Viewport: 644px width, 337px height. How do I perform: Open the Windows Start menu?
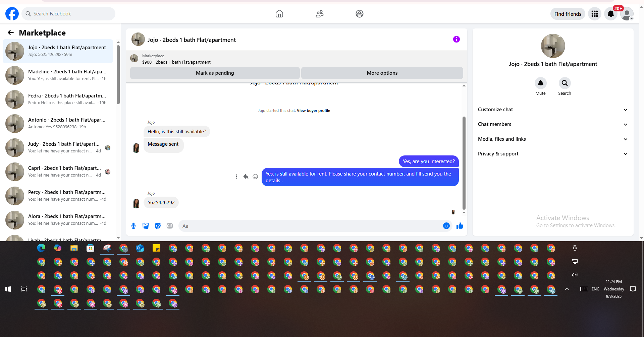[8, 289]
